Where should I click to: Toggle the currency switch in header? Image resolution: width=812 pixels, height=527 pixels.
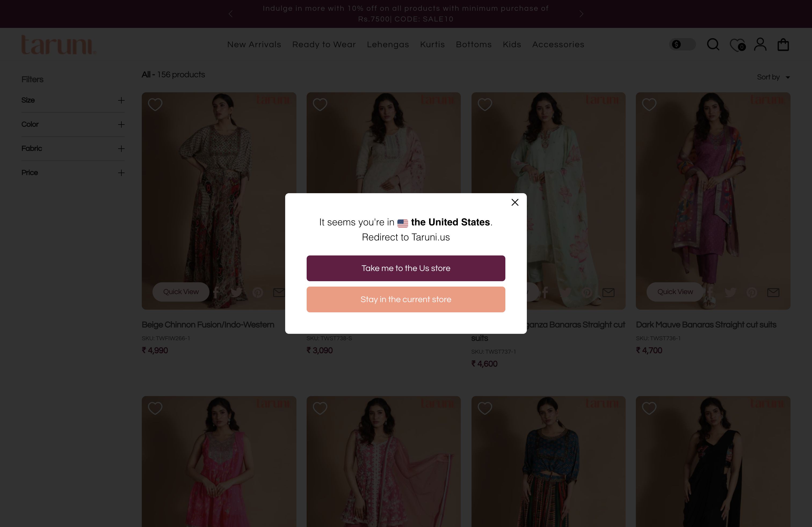682,45
